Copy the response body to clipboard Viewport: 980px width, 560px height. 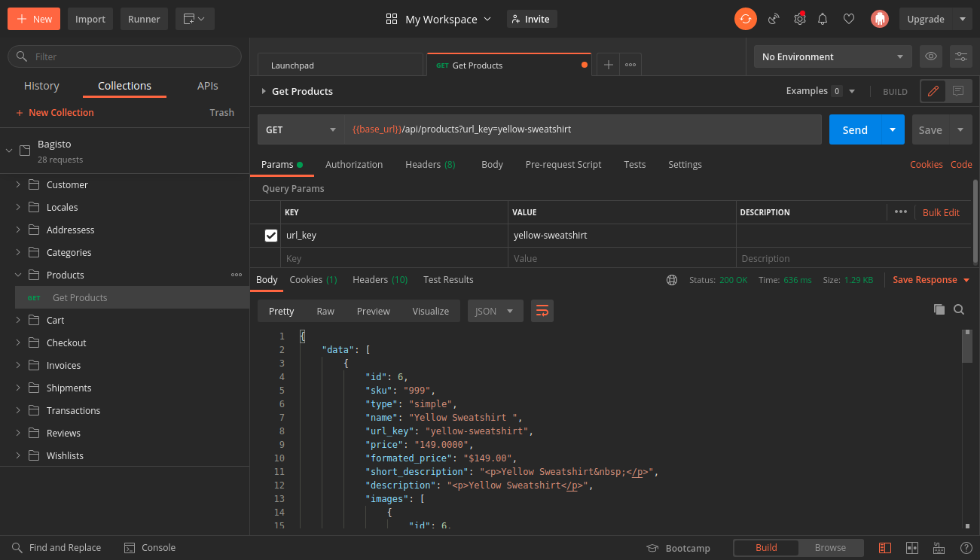click(x=939, y=309)
